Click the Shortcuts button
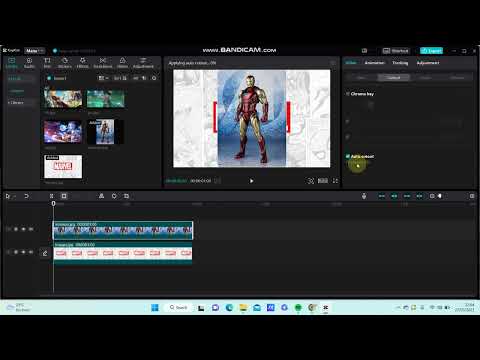The height and width of the screenshot is (360, 480). point(396,51)
